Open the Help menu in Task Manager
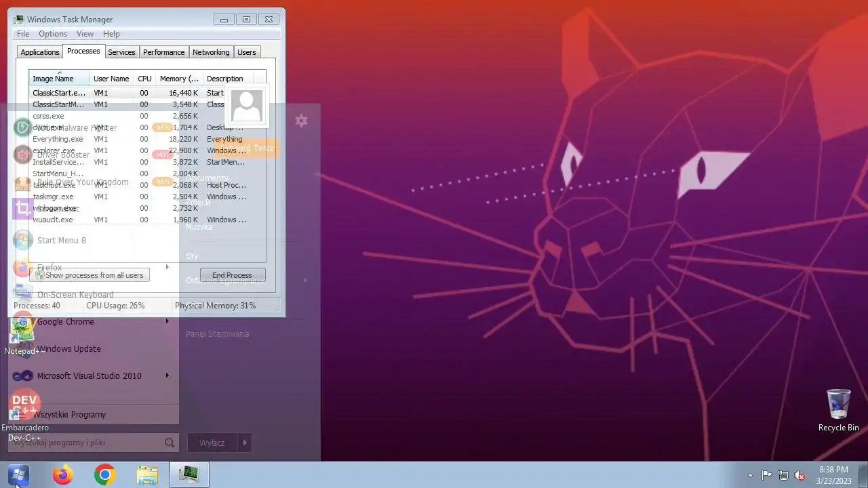The width and height of the screenshot is (868, 488). pos(111,34)
